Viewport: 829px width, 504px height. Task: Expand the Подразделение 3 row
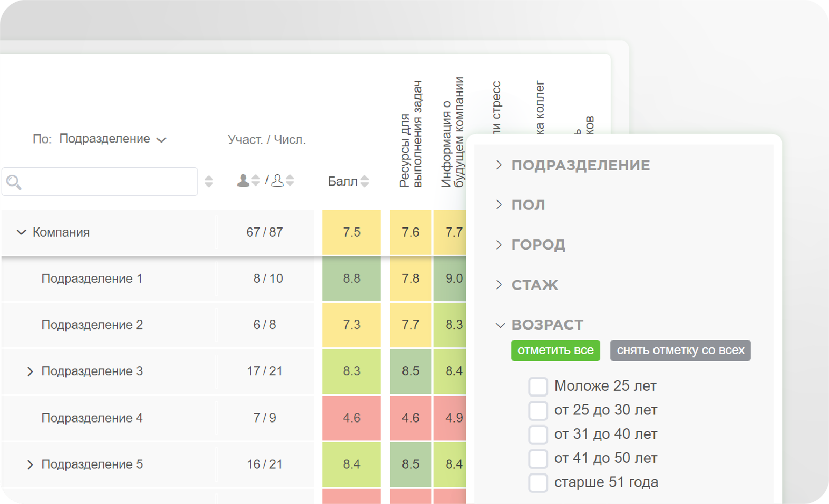click(30, 372)
